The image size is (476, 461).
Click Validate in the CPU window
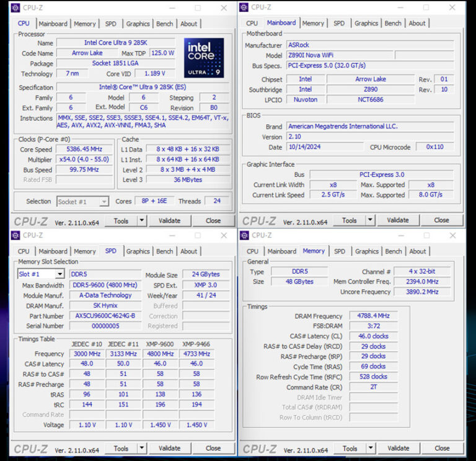coord(170,221)
